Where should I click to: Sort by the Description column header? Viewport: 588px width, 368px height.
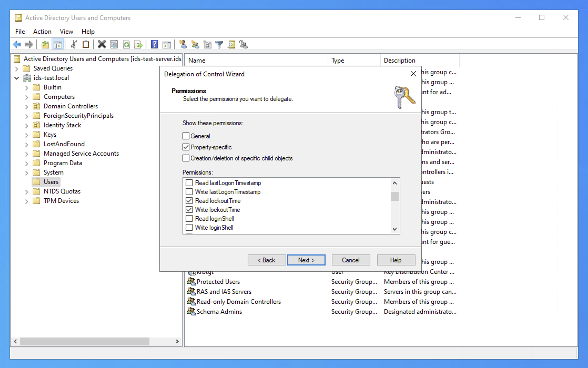420,60
